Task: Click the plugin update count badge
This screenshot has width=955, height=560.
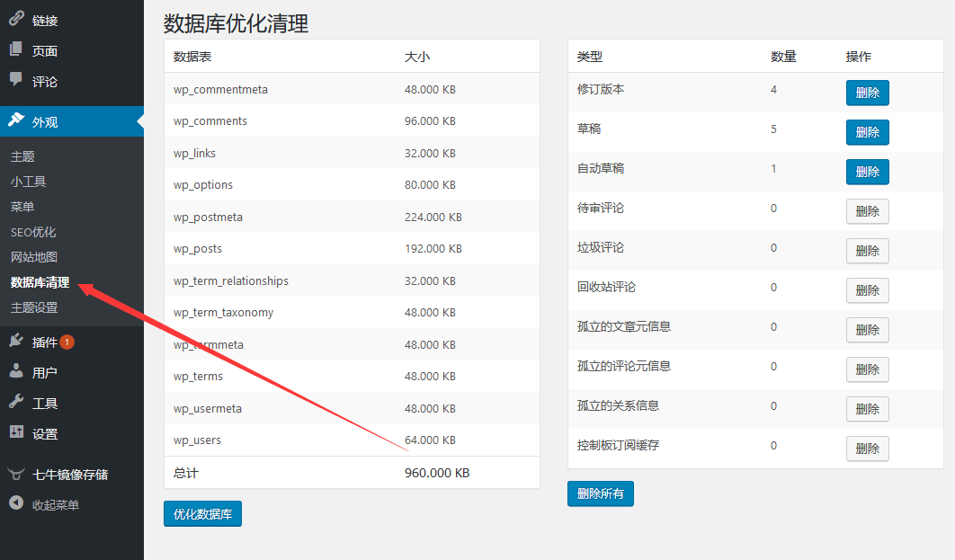Action: (67, 342)
